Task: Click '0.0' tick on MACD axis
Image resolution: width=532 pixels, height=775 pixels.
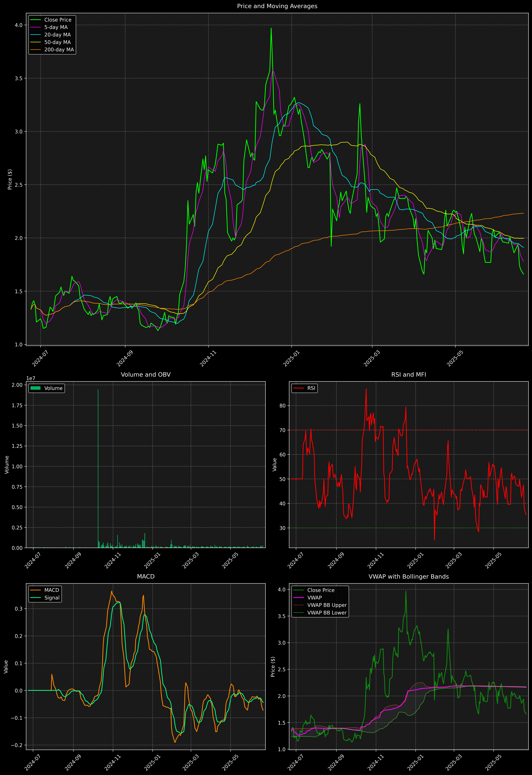Action: (x=19, y=691)
